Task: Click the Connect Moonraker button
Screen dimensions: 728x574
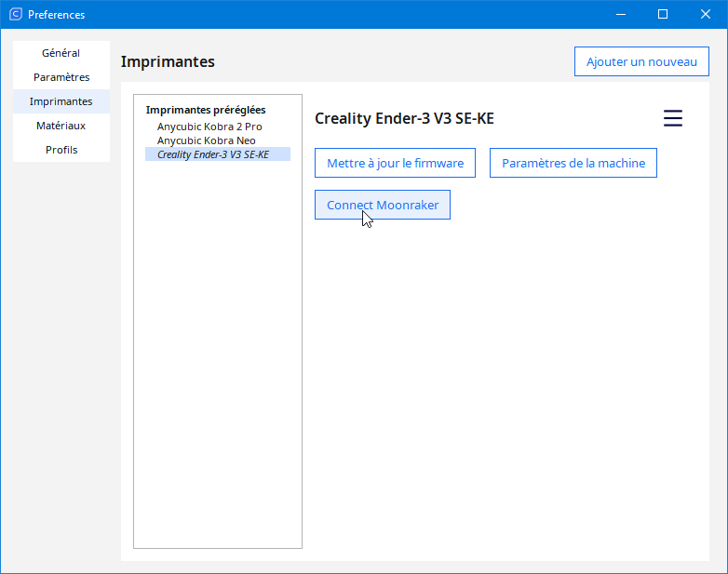Action: tap(383, 205)
